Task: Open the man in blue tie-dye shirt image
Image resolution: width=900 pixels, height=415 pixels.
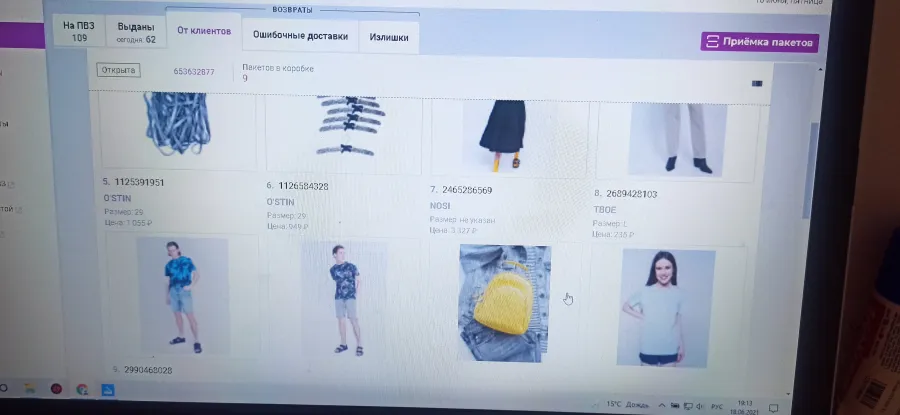Action: coord(183,296)
